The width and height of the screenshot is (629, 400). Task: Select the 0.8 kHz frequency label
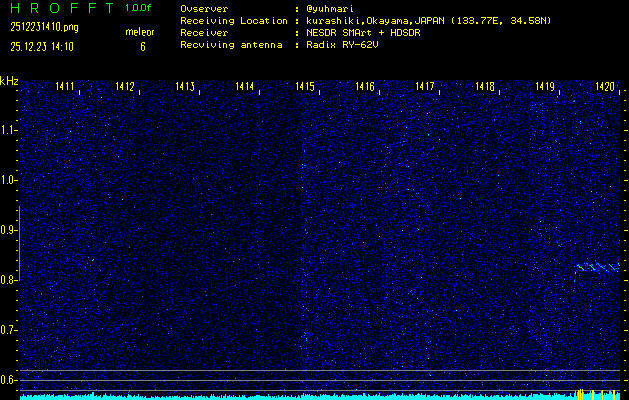9,280
